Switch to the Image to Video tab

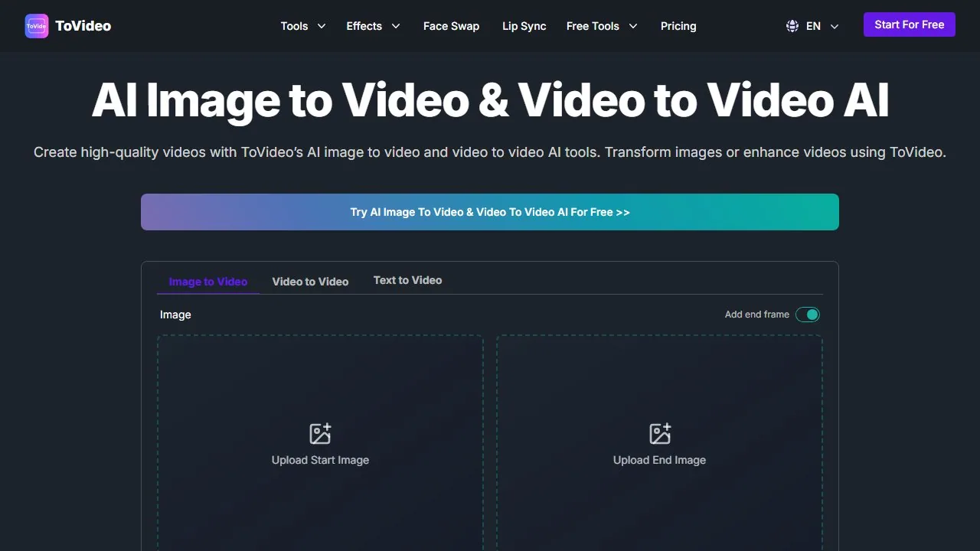[208, 282]
